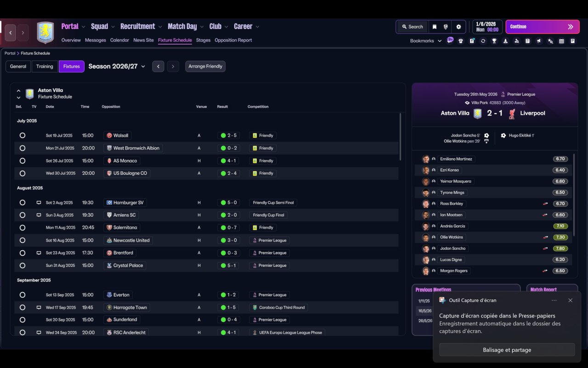Click the TV icon on Hamburger SV row
This screenshot has height=368, width=588.
click(x=39, y=203)
